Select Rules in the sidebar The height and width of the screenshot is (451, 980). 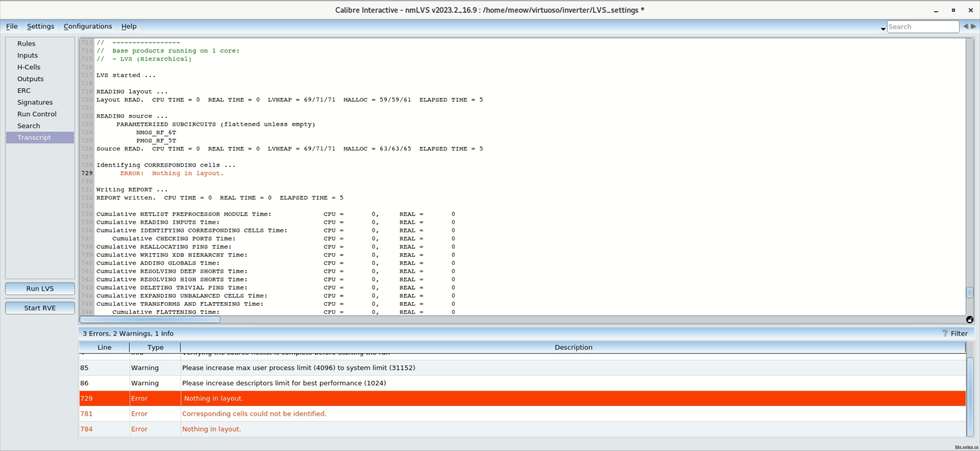(26, 43)
